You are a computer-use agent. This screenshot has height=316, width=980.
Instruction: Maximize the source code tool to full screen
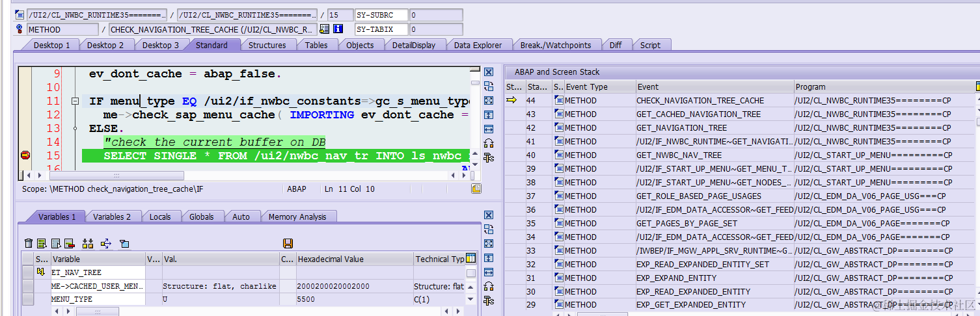489,101
